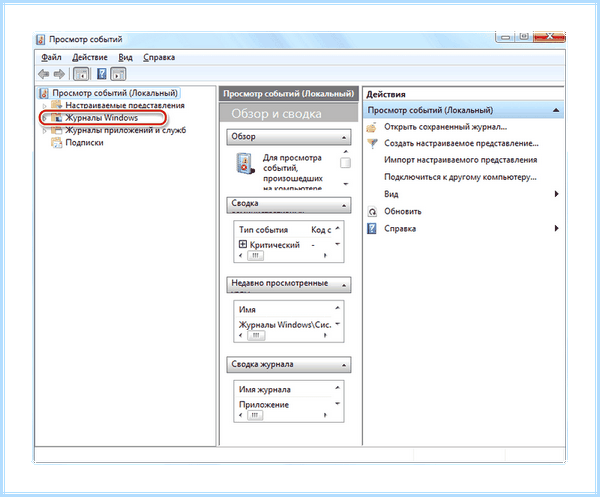Screen dimensions: 600x497
Task: Open the 'Действие' menu
Action: point(90,57)
